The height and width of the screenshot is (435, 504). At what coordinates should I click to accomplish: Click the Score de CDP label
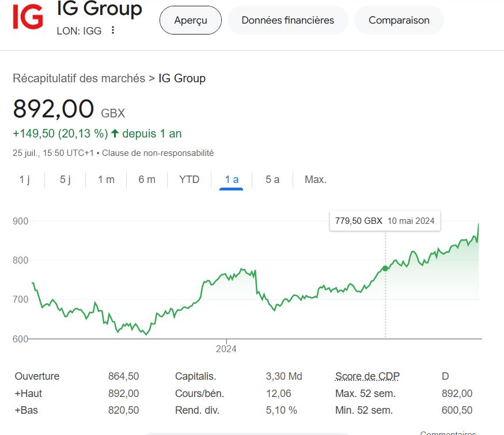pyautogui.click(x=367, y=376)
